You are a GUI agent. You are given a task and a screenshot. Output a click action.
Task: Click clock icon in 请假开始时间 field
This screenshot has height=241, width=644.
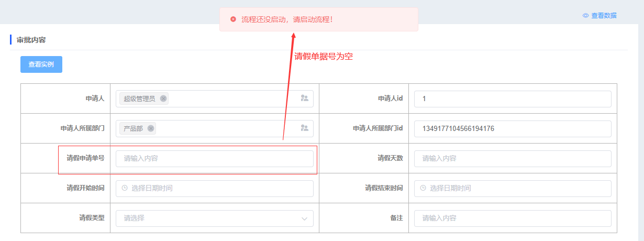pyautogui.click(x=125, y=188)
